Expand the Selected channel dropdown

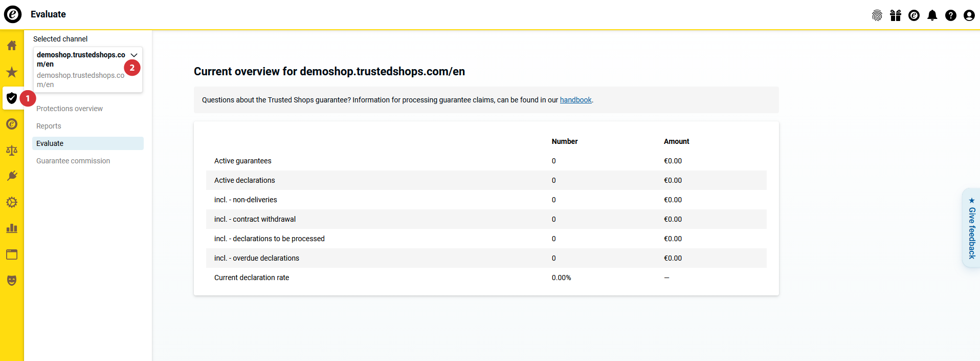point(88,70)
